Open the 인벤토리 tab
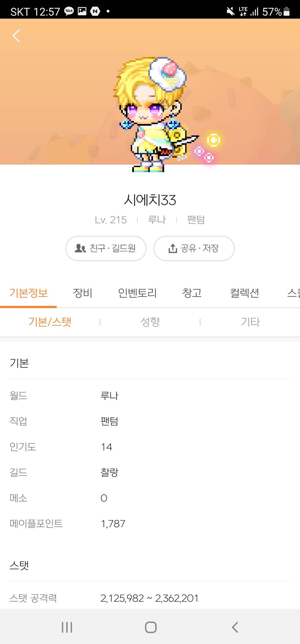The image size is (300, 644). tap(137, 293)
